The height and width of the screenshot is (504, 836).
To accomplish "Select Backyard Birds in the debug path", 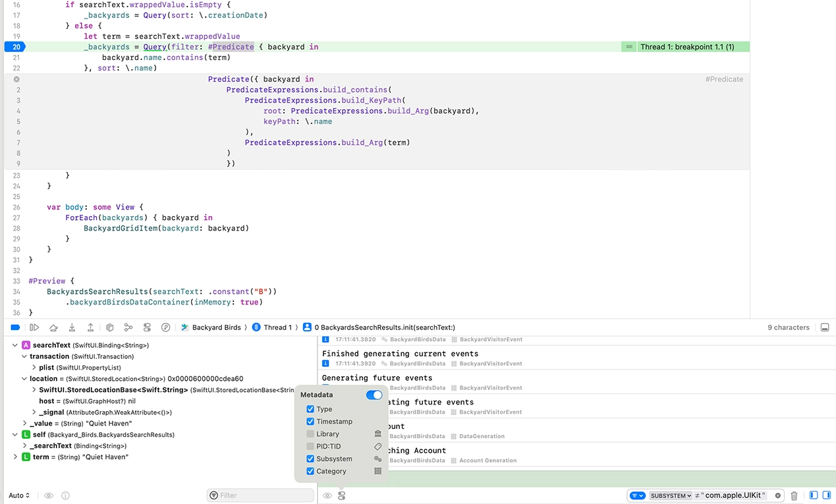I will 211,327.
